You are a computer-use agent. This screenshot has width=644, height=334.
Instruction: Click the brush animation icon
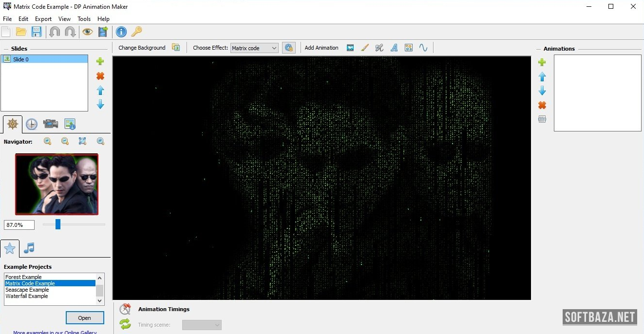click(365, 48)
